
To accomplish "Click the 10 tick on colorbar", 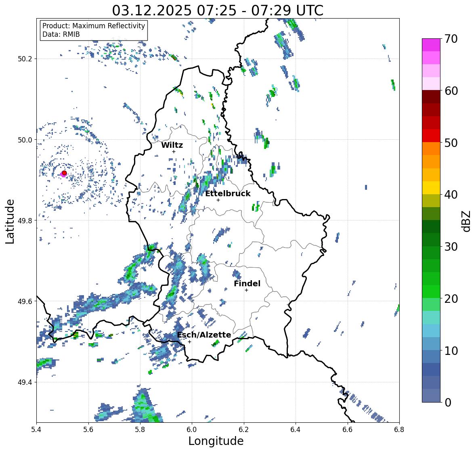I will [451, 350].
